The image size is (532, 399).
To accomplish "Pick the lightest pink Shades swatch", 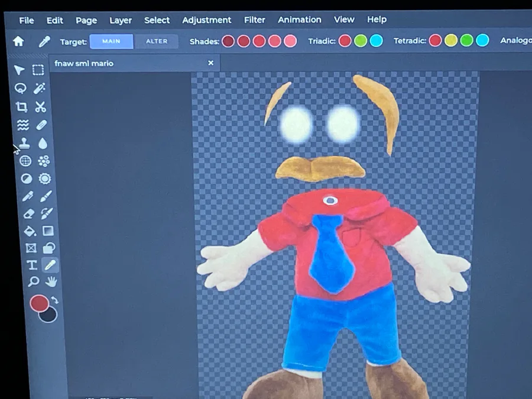I will tap(290, 41).
